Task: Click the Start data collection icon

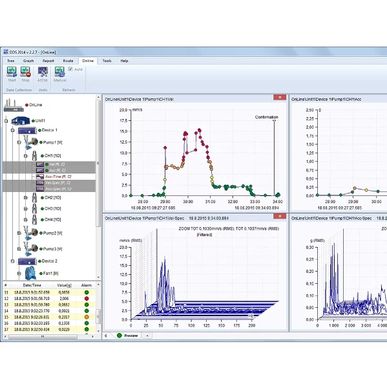Action: tap(12, 71)
